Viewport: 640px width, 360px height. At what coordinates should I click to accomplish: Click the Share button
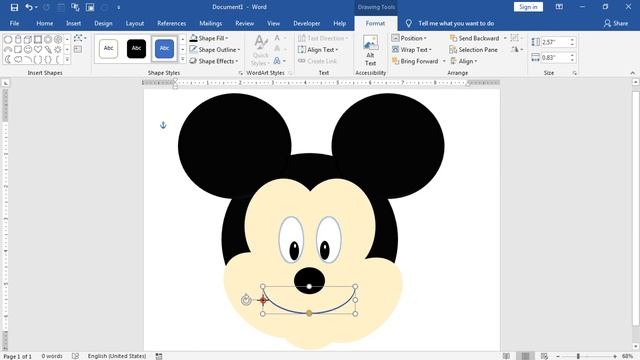pos(616,23)
